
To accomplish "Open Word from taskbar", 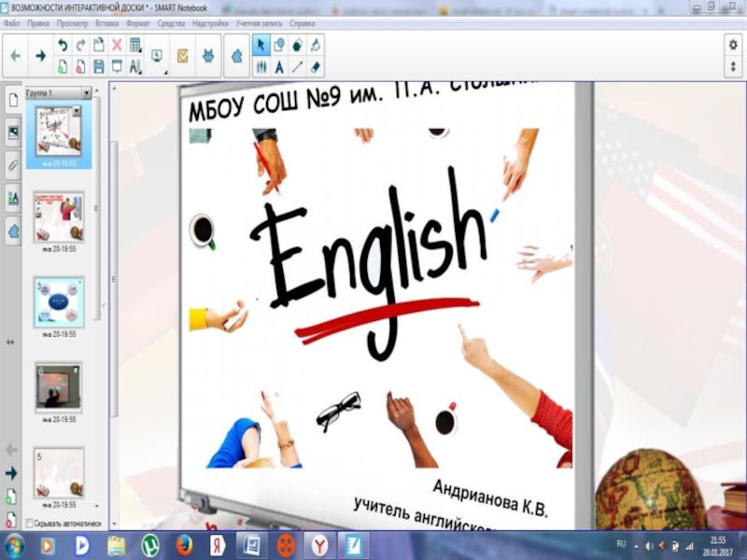I will pos(251,546).
